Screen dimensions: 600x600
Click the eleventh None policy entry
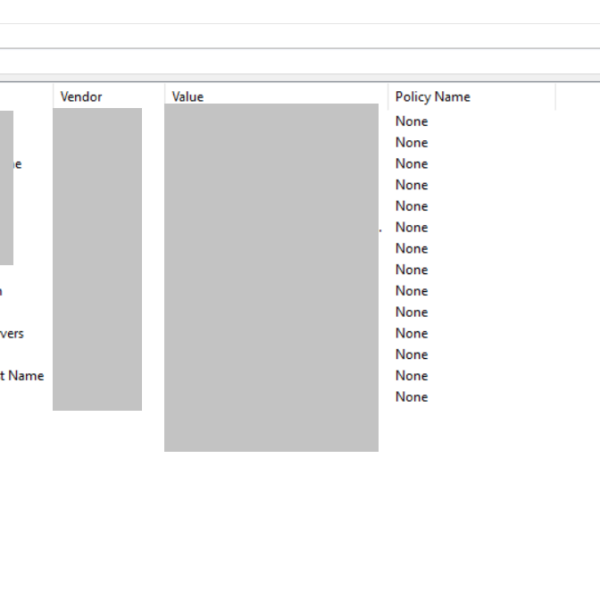[411, 333]
